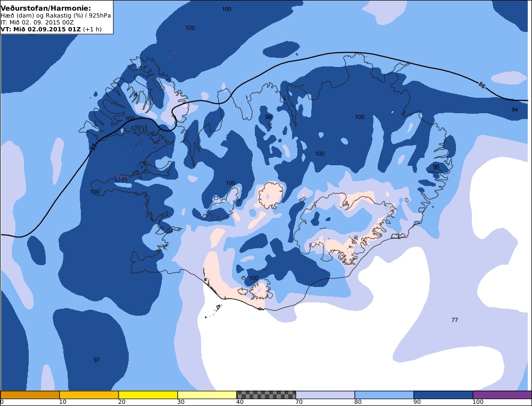Click the 'Hæð (dam) og Rakastig (%) í 925hPa' line
The image size is (532, 406).
pos(56,15)
